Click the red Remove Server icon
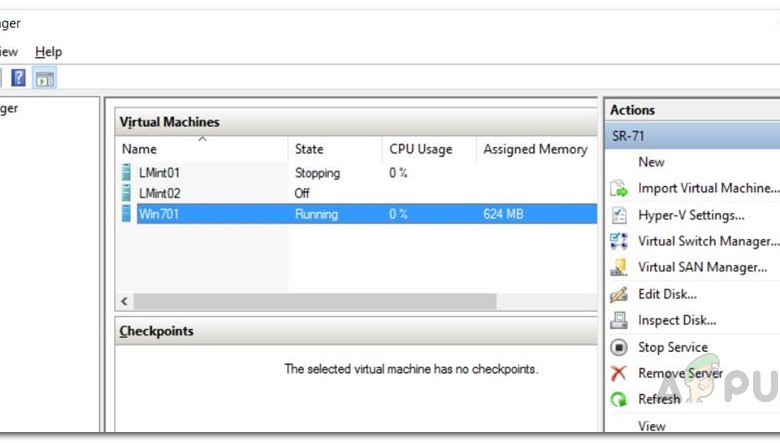780x443 pixels. (x=619, y=373)
